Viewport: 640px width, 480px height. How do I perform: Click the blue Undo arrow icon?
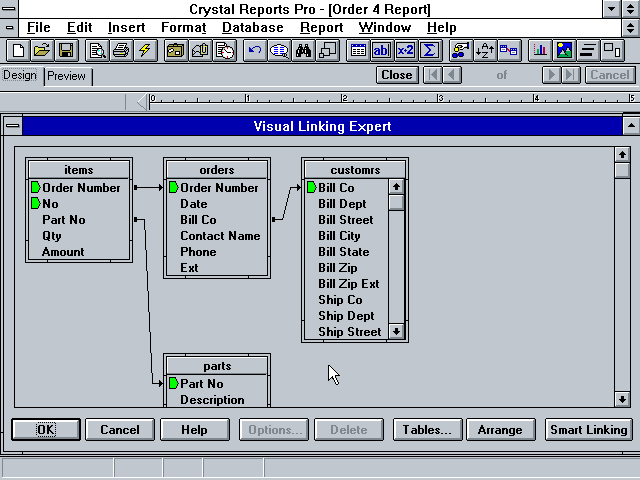pos(255,51)
